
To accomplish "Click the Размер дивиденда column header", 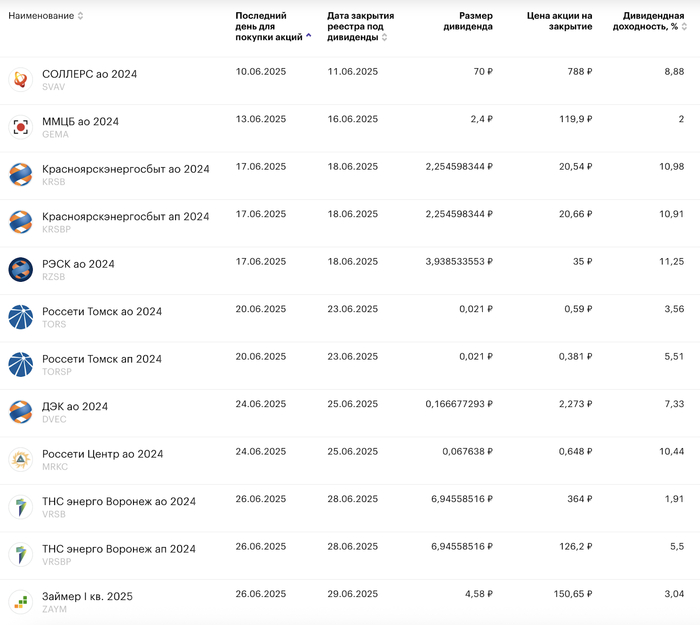I will pyautogui.click(x=468, y=21).
